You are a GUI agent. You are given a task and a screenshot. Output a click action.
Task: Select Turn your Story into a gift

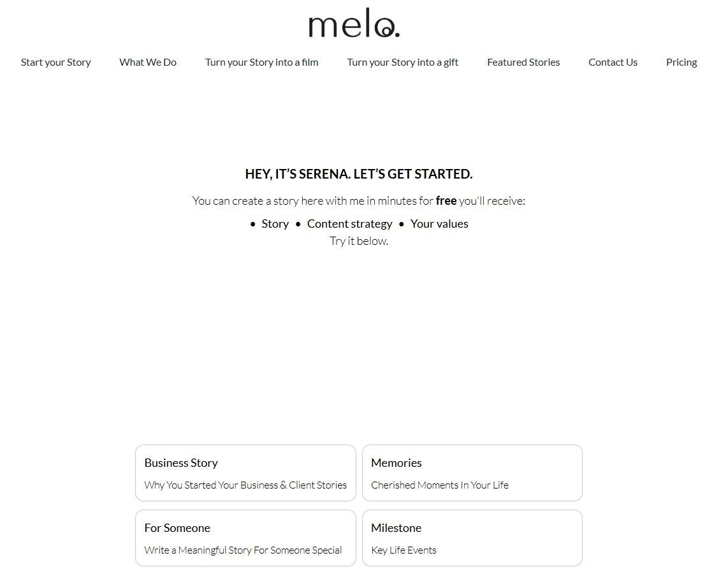402,63
